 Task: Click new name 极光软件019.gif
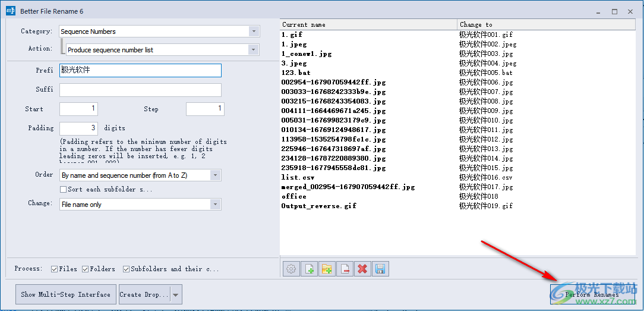(486, 206)
